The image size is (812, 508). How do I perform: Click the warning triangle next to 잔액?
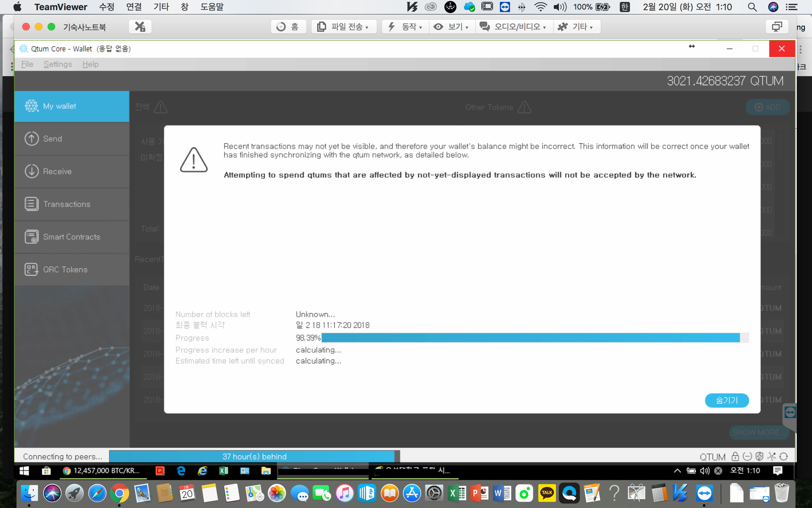160,107
